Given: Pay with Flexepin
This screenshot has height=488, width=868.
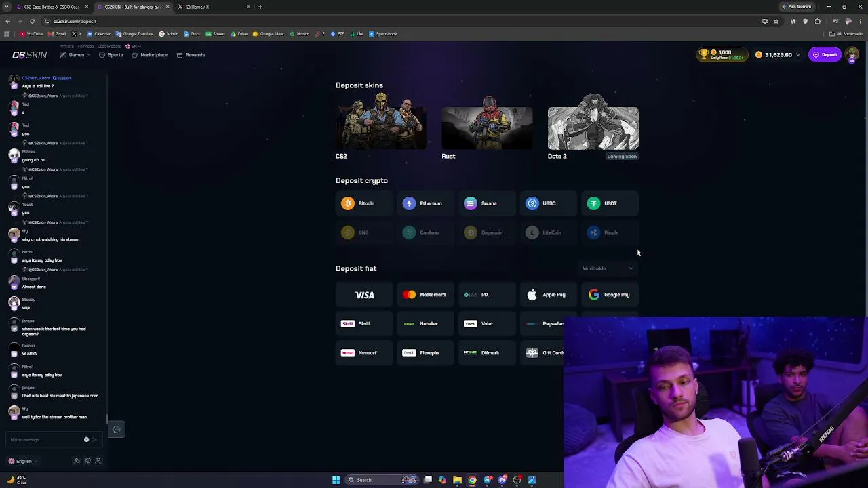Looking at the screenshot, I should 425,353.
